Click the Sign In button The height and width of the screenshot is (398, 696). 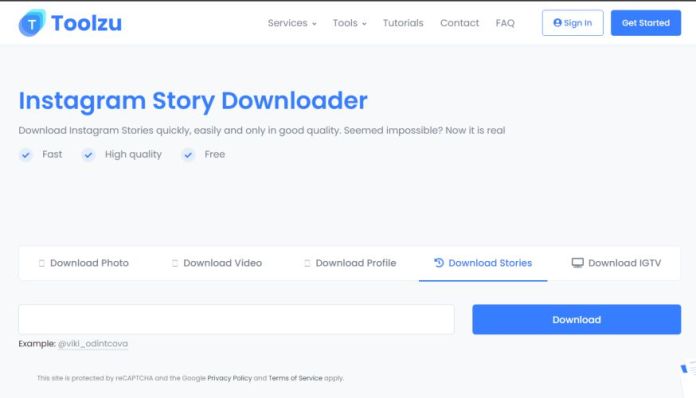(573, 23)
